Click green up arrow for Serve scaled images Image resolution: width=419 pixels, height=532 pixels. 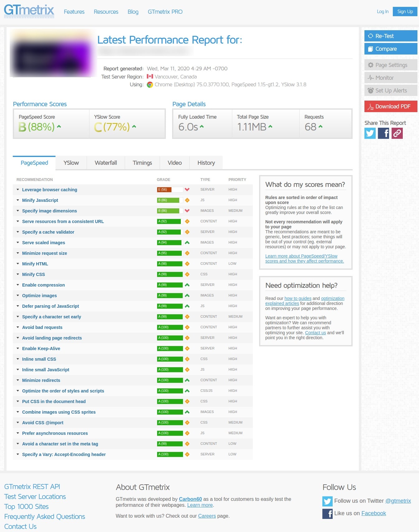pyautogui.click(x=187, y=242)
